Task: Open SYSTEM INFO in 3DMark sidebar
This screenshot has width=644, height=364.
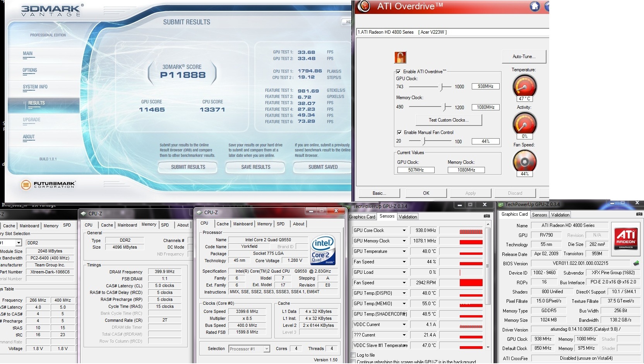Action: pos(35,87)
